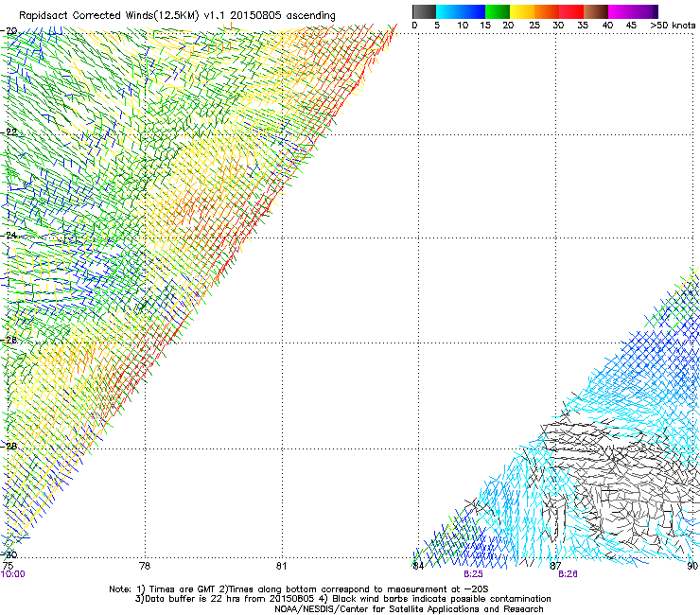Click the '90' longitude axis label
Viewport: 700px width, 615px height.
[x=692, y=566]
